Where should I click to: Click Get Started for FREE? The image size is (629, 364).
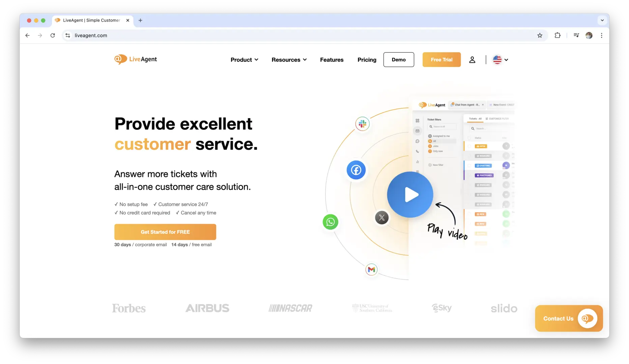(x=165, y=232)
